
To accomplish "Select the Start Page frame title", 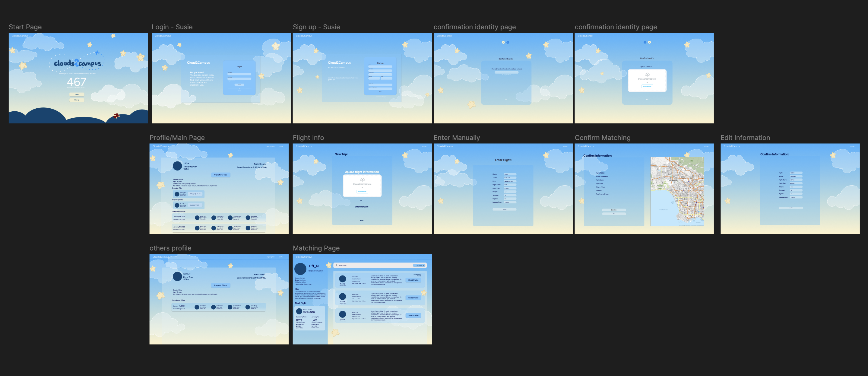I will pos(25,27).
